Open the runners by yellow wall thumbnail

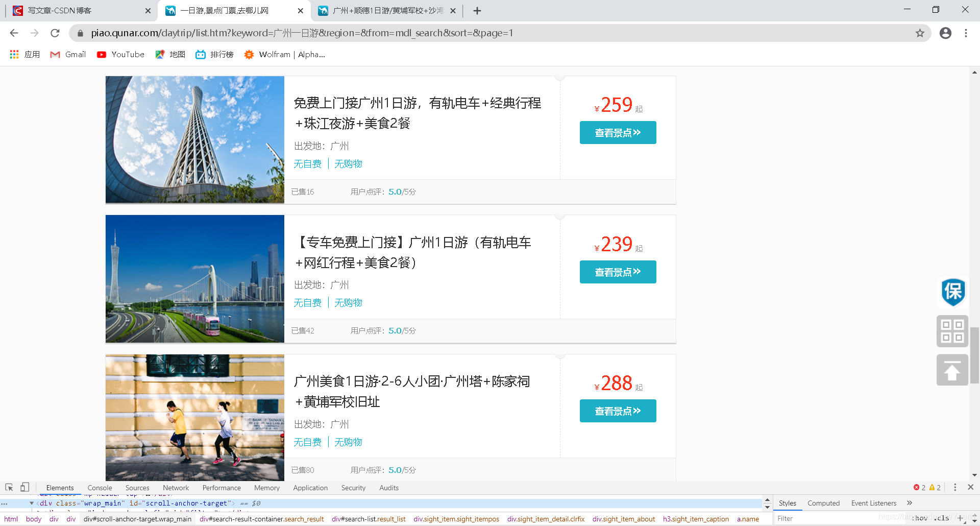coord(195,417)
